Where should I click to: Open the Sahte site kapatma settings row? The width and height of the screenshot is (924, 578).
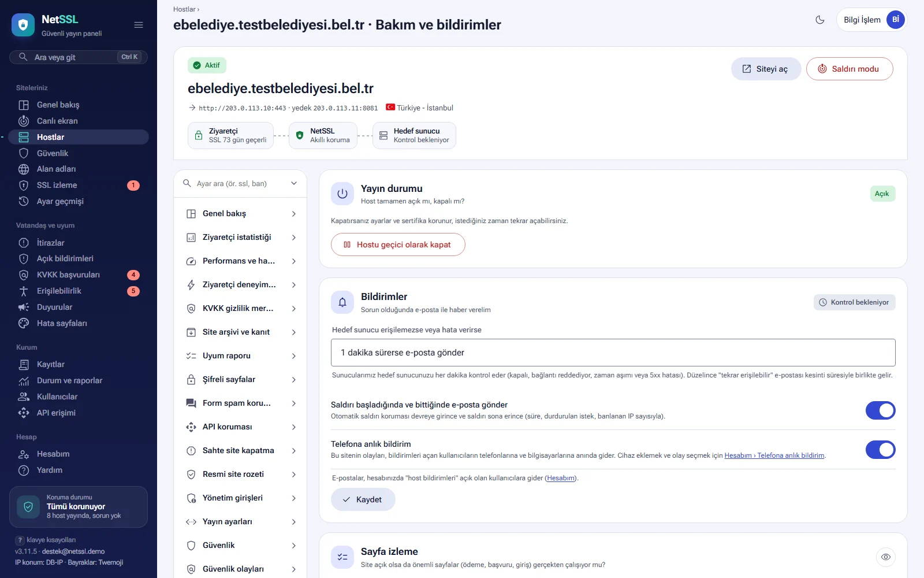click(240, 451)
